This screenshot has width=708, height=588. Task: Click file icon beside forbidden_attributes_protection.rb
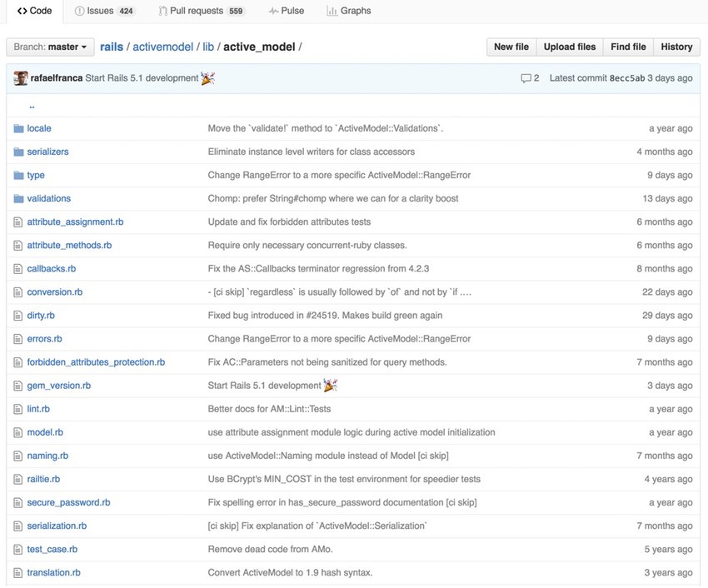(x=18, y=362)
